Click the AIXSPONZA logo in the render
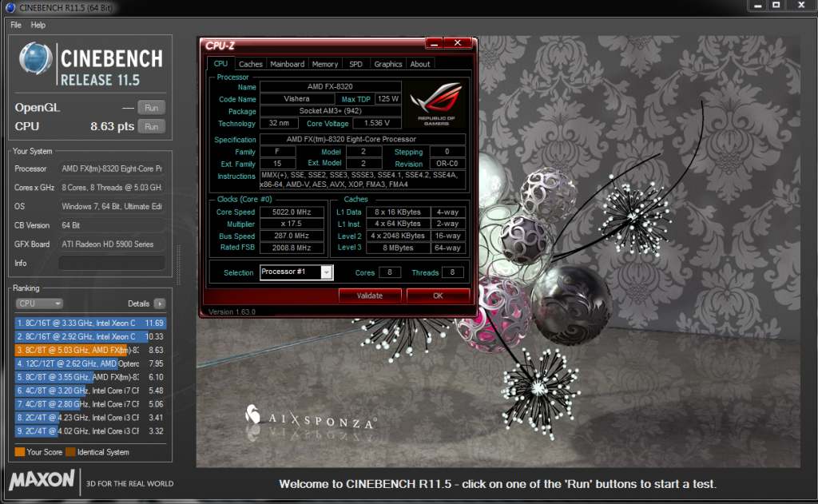 pos(311,418)
